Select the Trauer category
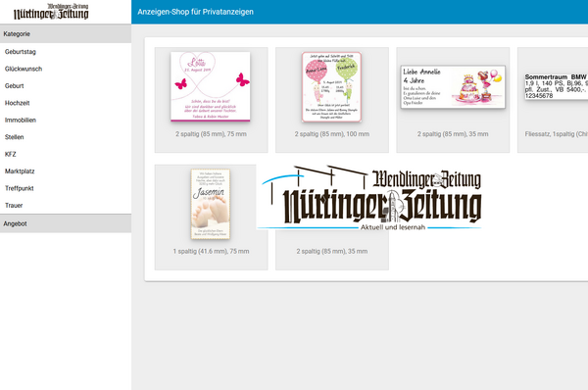Viewport: 588px width, 390px height. point(14,206)
